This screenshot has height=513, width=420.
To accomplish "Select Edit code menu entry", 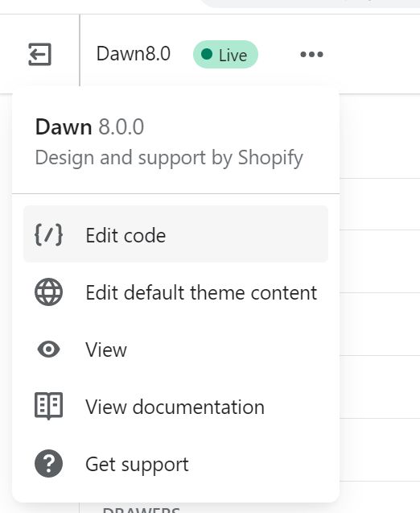I will [x=176, y=234].
